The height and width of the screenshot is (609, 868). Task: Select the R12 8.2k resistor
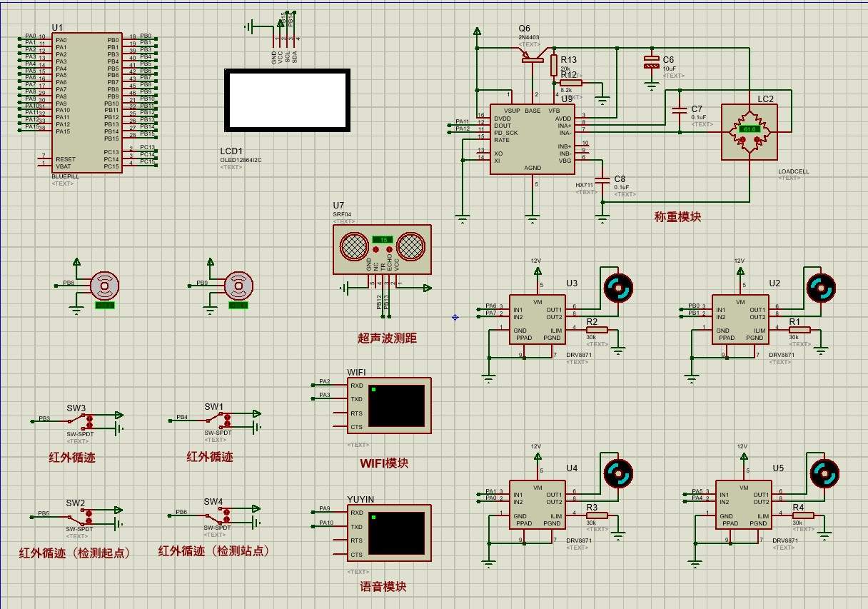click(x=571, y=83)
